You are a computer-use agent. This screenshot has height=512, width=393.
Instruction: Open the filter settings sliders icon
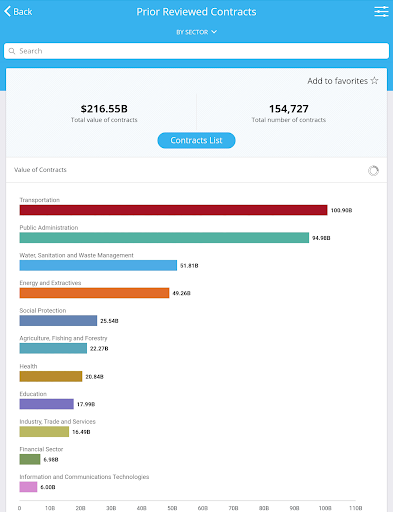click(x=381, y=12)
